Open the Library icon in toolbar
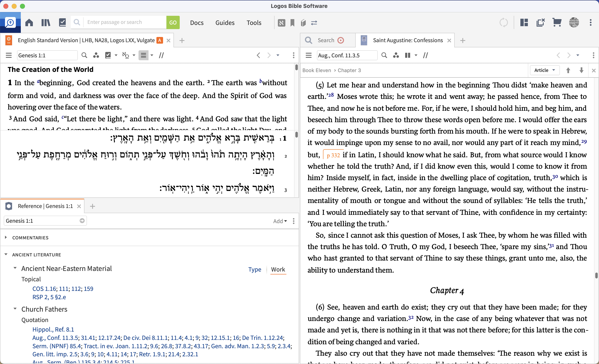 tap(46, 23)
